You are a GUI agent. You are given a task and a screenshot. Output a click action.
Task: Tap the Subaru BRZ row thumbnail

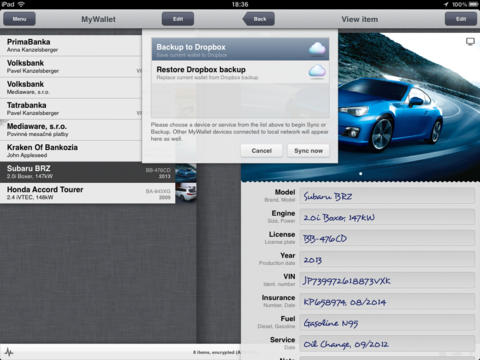point(186,172)
